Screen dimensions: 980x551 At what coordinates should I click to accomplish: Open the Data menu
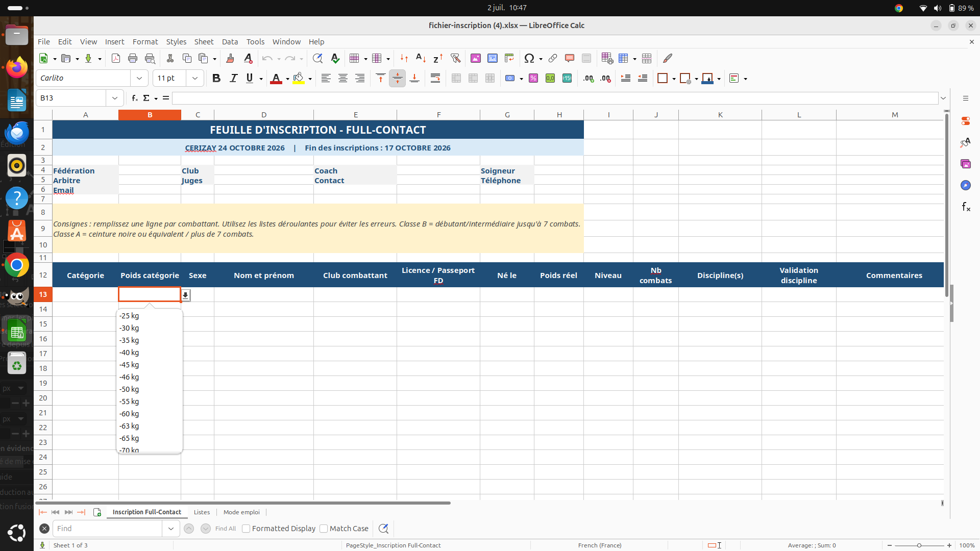[x=230, y=42]
